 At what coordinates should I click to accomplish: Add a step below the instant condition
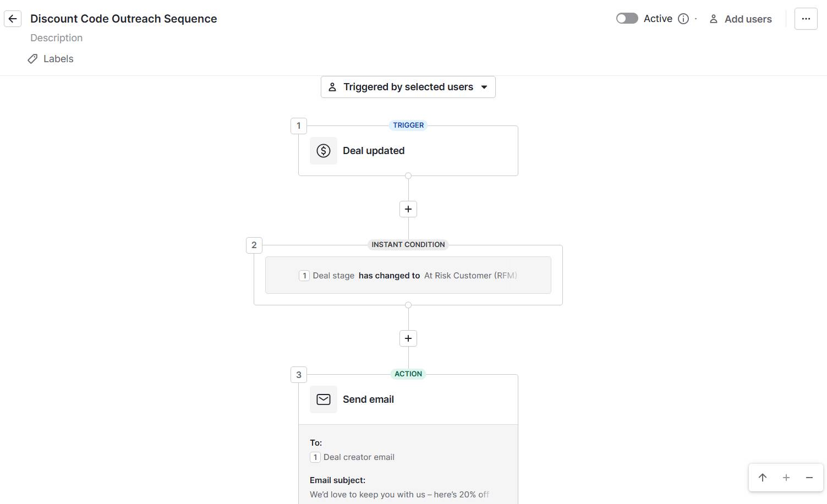[x=408, y=338]
